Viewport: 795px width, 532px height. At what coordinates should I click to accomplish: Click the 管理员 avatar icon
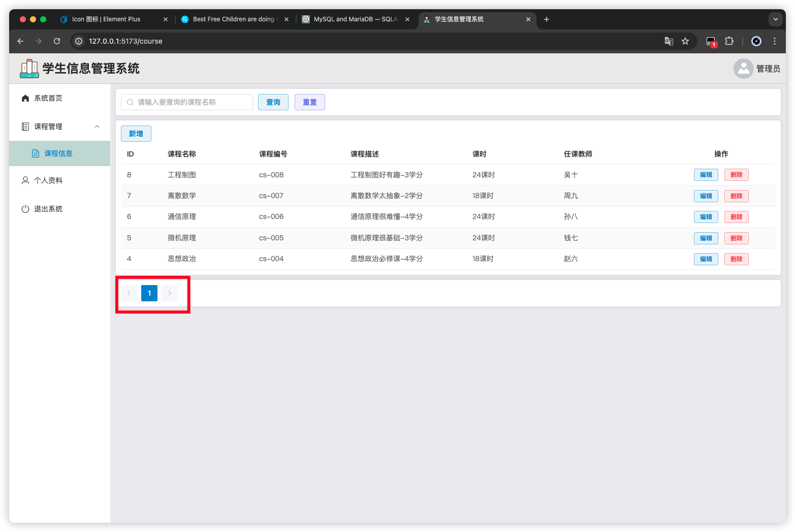tap(744, 69)
